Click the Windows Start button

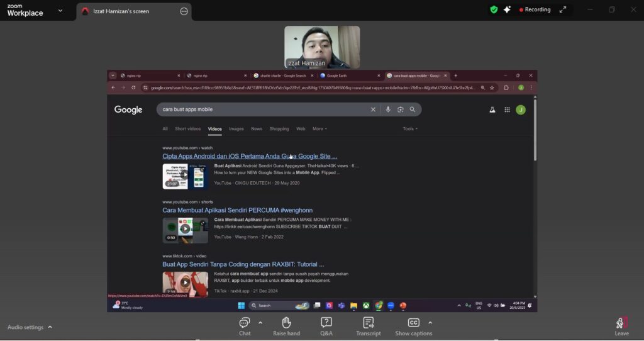click(241, 305)
